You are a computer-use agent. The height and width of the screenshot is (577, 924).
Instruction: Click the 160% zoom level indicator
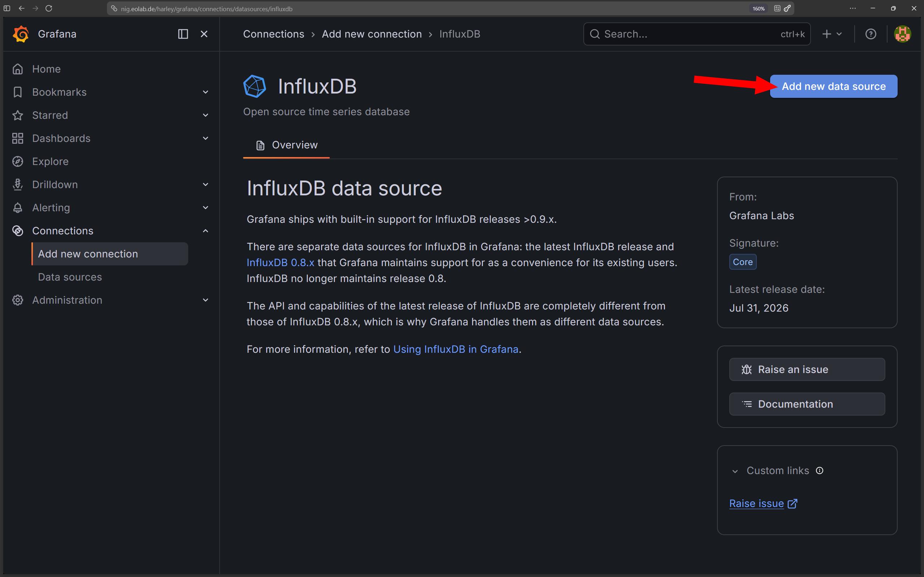pos(759,8)
